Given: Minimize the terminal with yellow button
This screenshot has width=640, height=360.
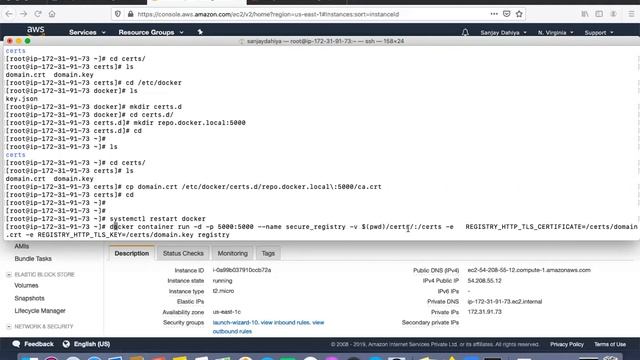Looking at the screenshot, I should (x=19, y=41).
